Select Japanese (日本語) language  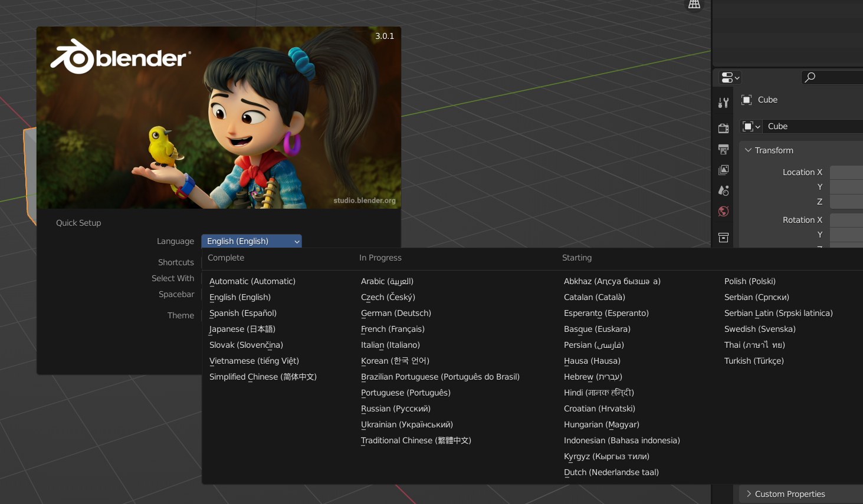tap(242, 329)
